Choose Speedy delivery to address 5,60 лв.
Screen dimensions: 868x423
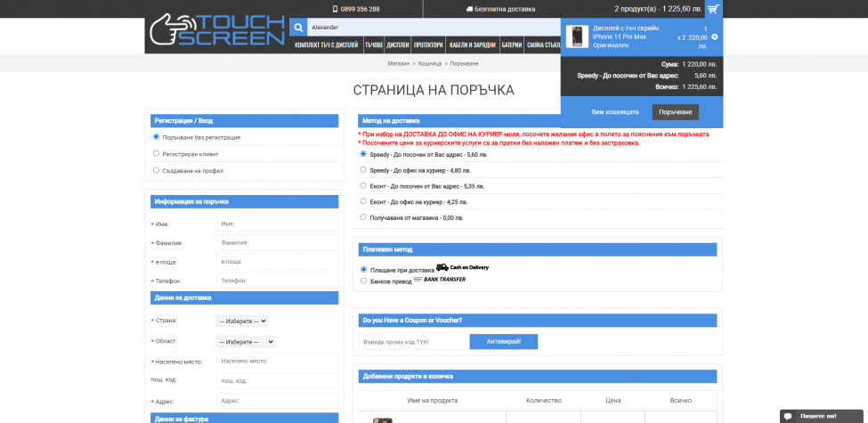click(x=363, y=154)
